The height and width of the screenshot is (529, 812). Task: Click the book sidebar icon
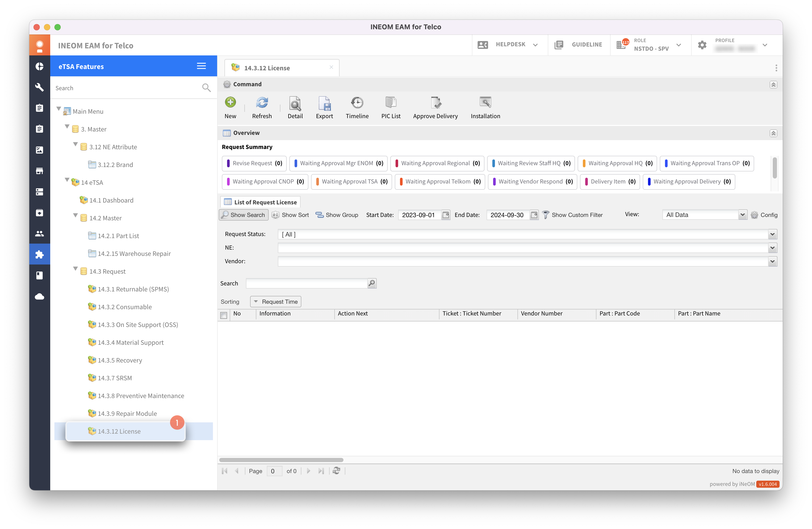[40, 275]
